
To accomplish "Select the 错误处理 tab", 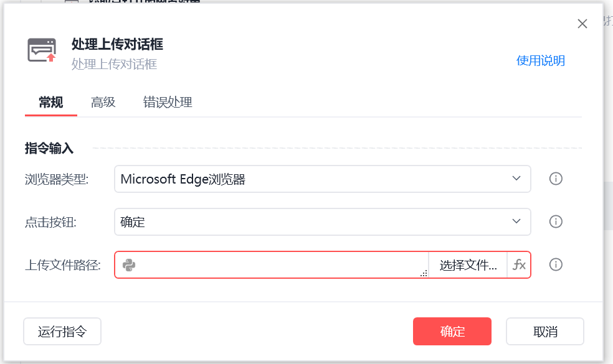I will pyautogui.click(x=168, y=103).
